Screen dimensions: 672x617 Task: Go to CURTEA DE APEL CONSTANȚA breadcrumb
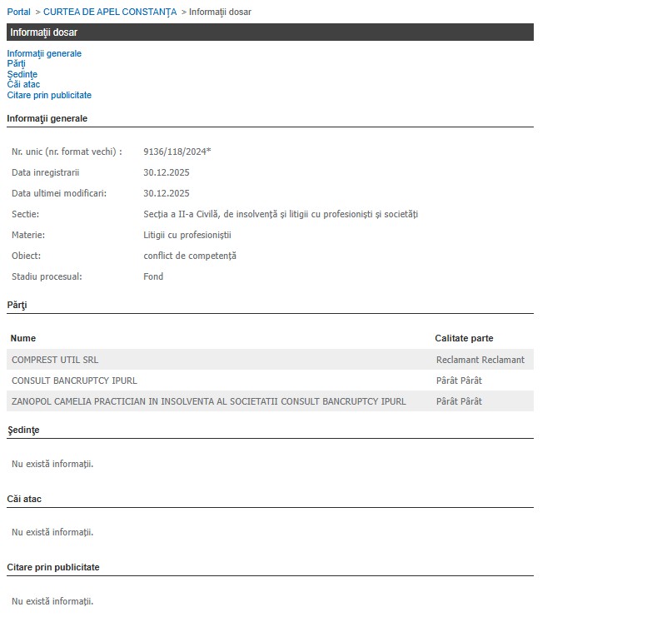tap(110, 12)
